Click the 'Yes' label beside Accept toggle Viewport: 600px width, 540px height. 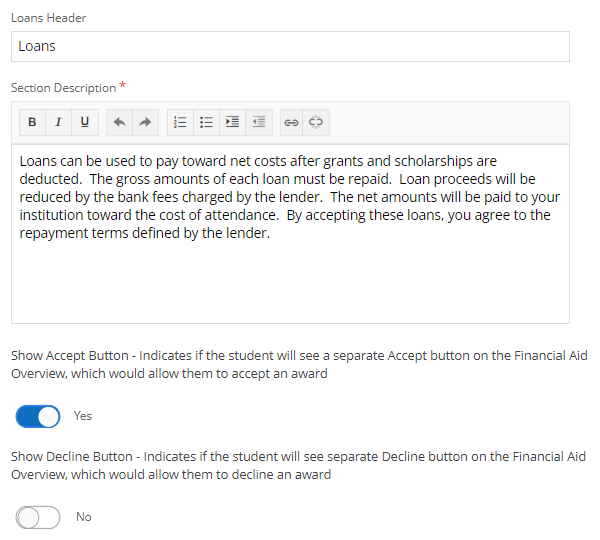(83, 416)
